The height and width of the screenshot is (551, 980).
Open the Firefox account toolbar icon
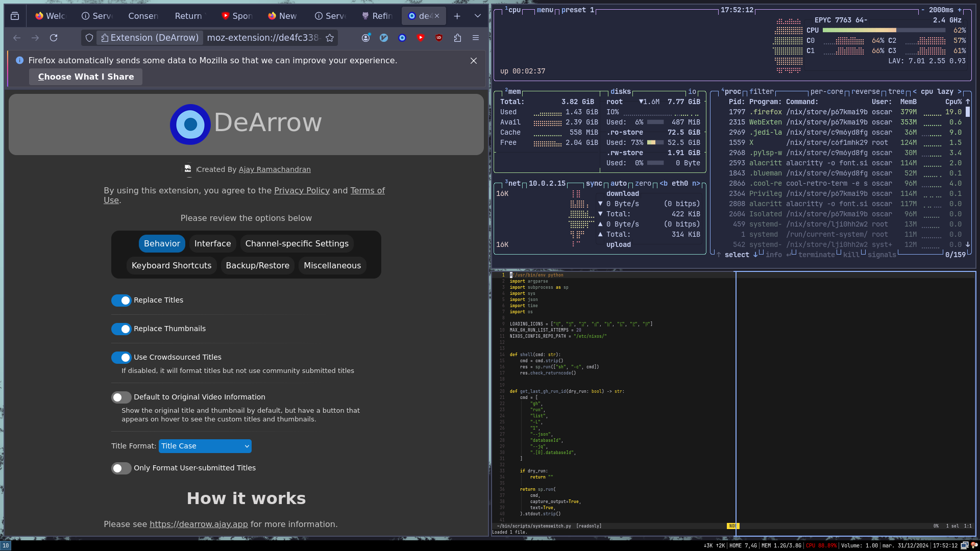[365, 38]
